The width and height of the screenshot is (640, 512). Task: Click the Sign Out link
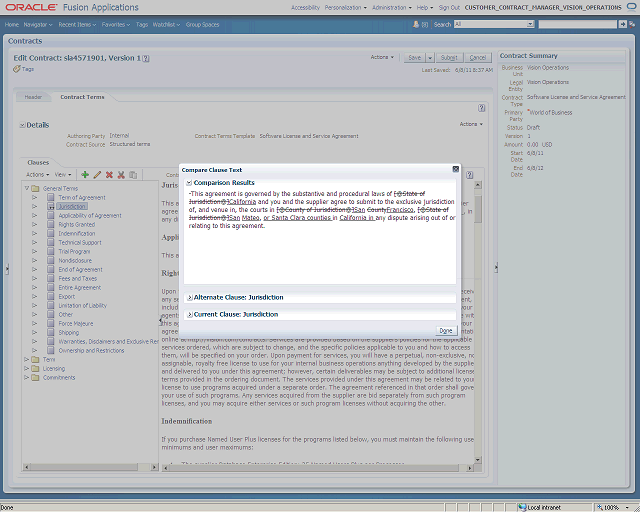(449, 8)
